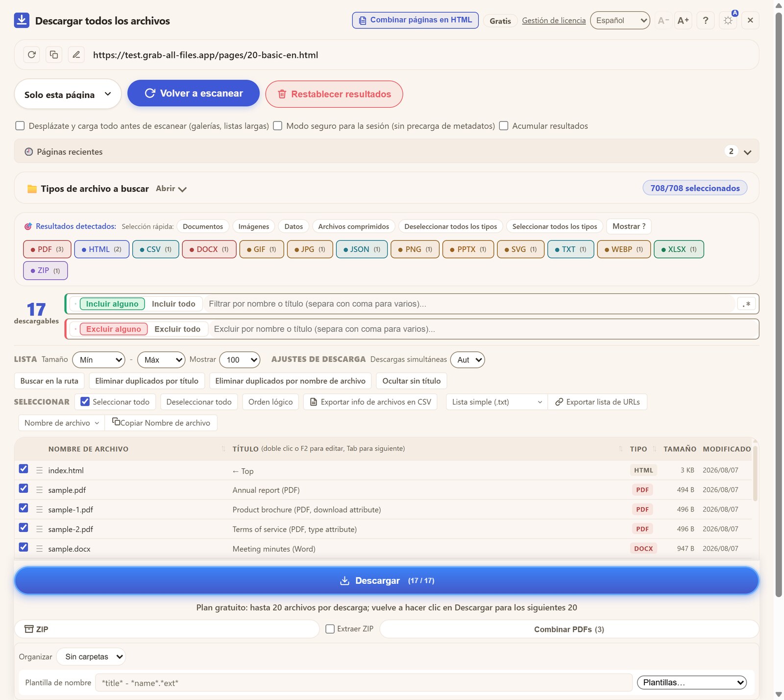This screenshot has width=784, height=700.
Task: Select Incluir alguno filter mode
Action: coord(112,304)
